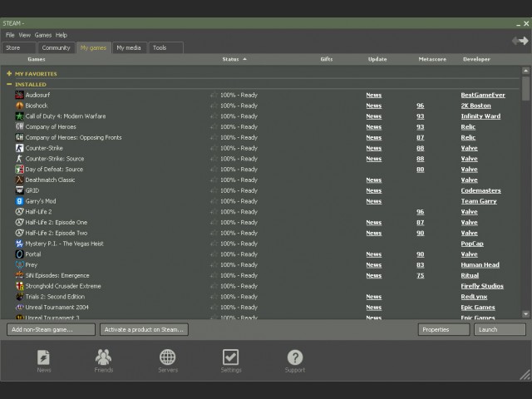Screen dimensions: 532x399
Task: Click the Garry's Mod icon
Action: click(x=20, y=201)
